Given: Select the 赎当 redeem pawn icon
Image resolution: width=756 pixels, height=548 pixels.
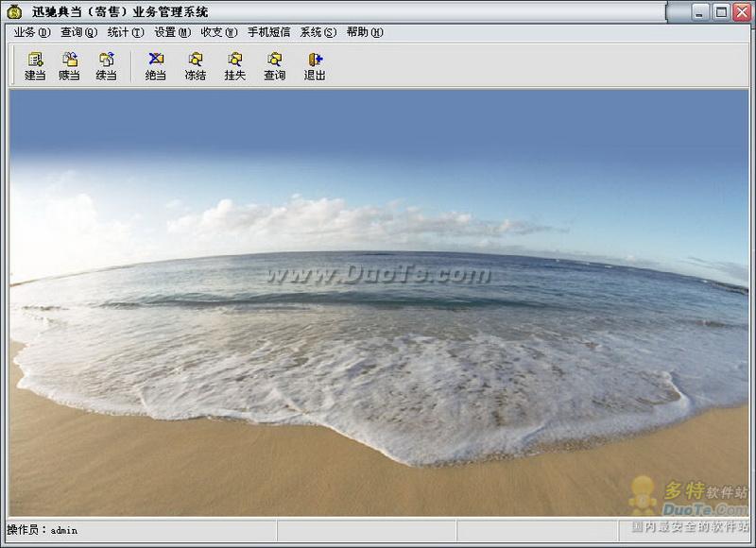Looking at the screenshot, I should pyautogui.click(x=69, y=66).
